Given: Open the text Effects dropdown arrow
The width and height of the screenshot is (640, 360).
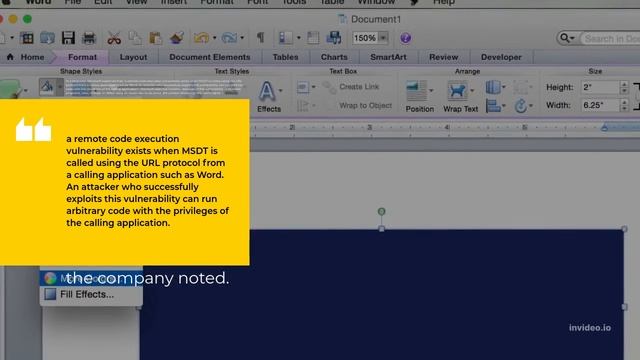Looking at the screenshot, I should click(x=280, y=91).
